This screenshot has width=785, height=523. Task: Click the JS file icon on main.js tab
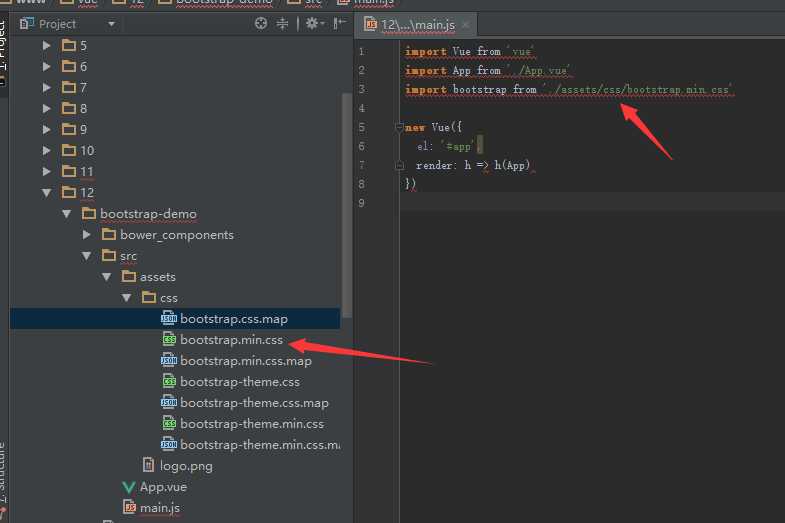click(x=370, y=24)
